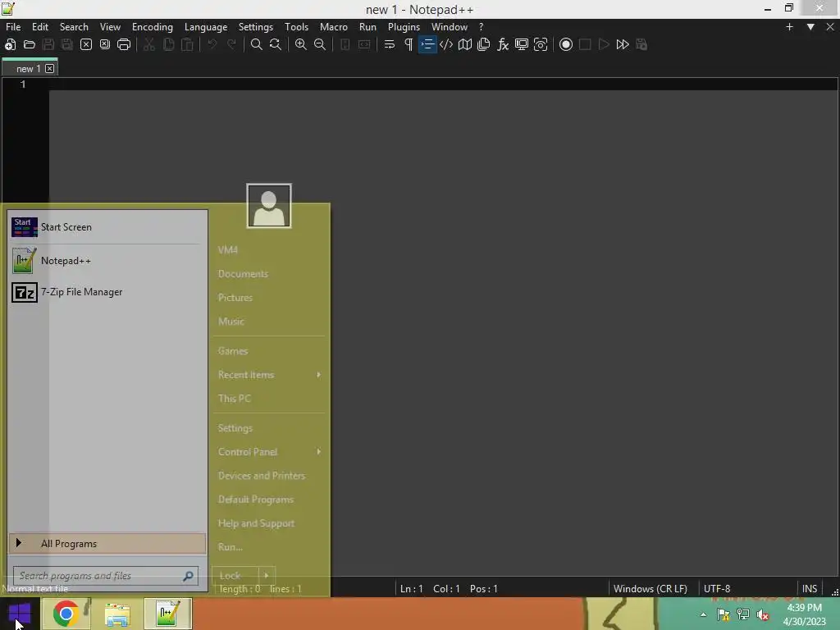
Task: Open Google Chrome from taskbar
Action: pos(66,614)
